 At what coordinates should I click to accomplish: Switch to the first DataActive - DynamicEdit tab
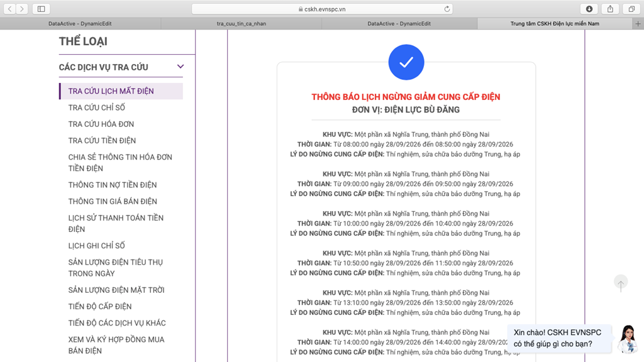pos(80,24)
